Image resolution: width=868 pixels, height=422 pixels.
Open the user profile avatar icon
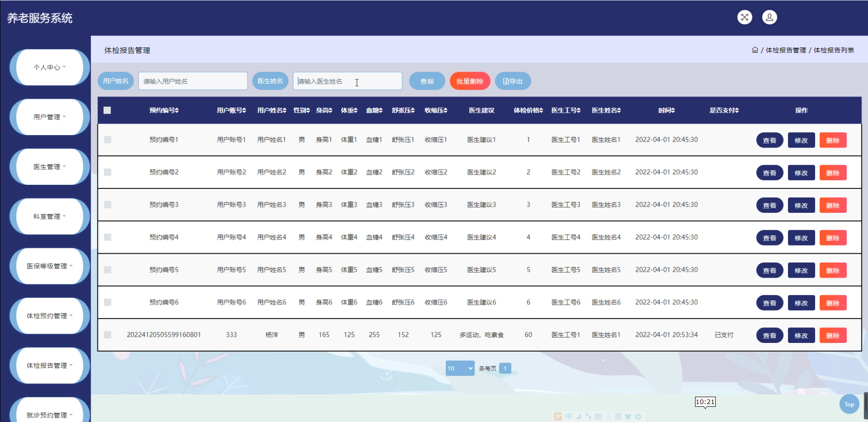[770, 17]
